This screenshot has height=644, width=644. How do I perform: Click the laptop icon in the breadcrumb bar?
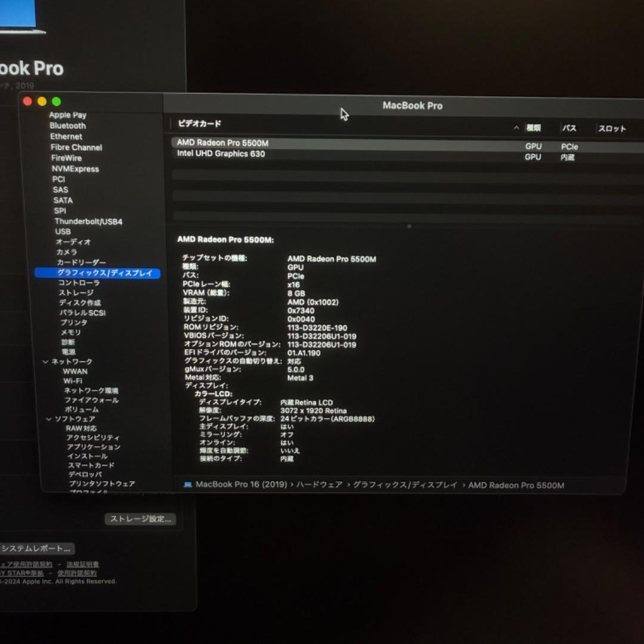187,485
